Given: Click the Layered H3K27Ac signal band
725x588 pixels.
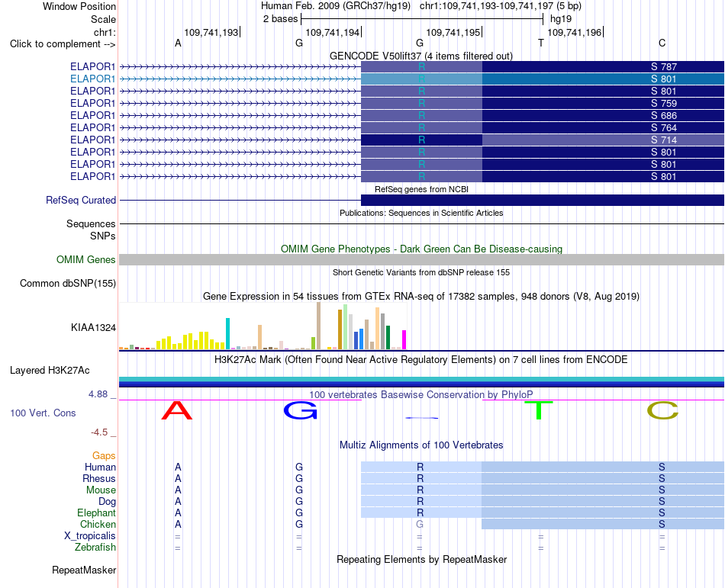Looking at the screenshot, I should click(x=422, y=382).
